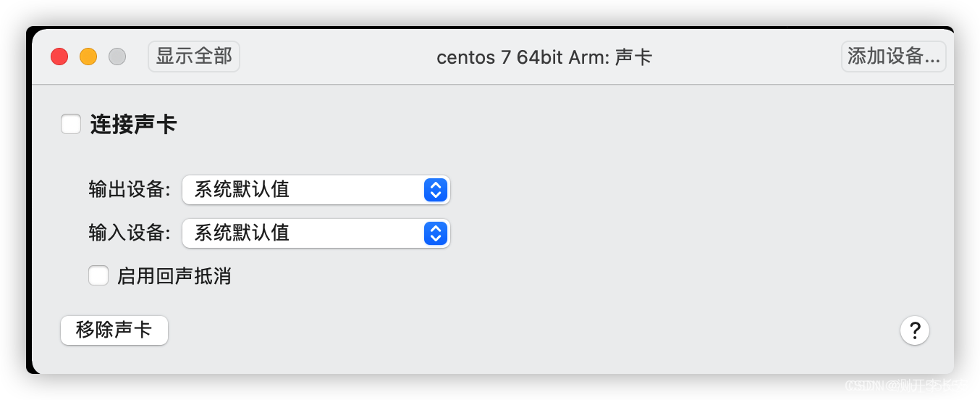Image resolution: width=980 pixels, height=400 pixels.
Task: Click the blue arrows on the 输出设备 popup
Action: pos(435,190)
